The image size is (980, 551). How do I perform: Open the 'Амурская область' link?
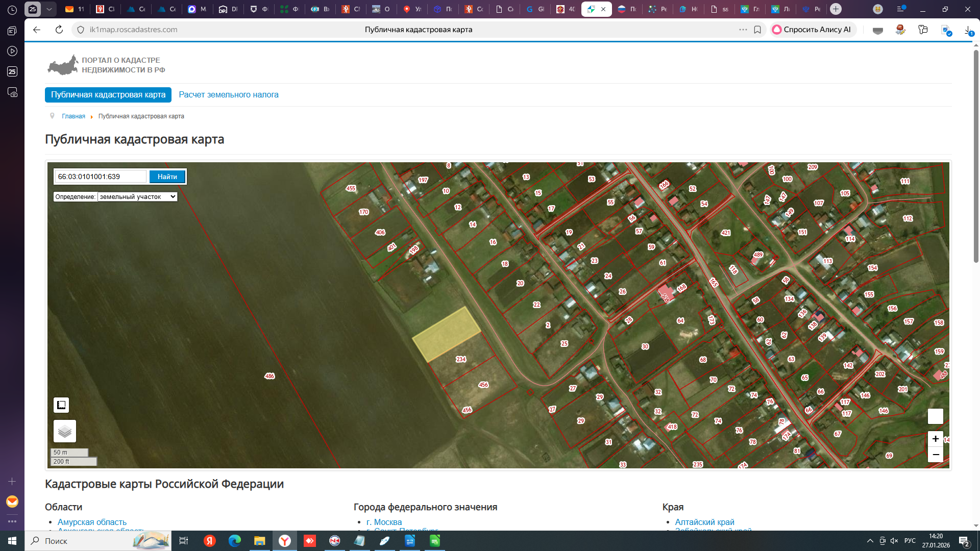tap(92, 522)
